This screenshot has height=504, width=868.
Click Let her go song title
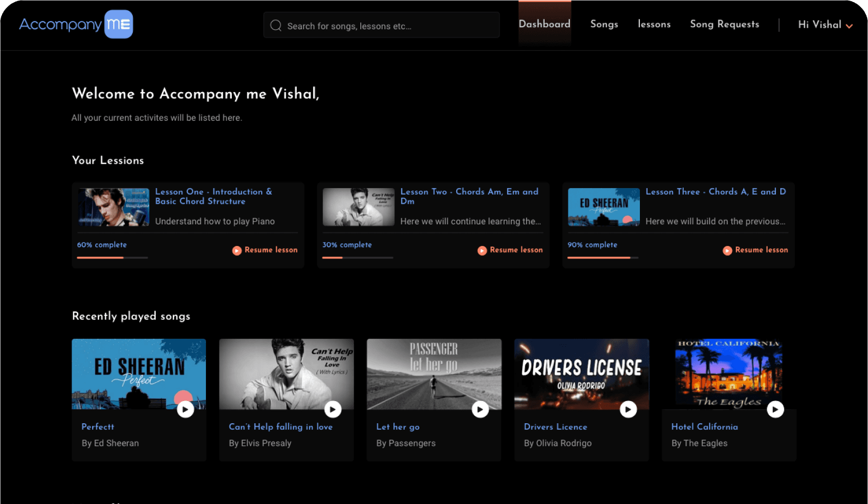[x=398, y=427]
